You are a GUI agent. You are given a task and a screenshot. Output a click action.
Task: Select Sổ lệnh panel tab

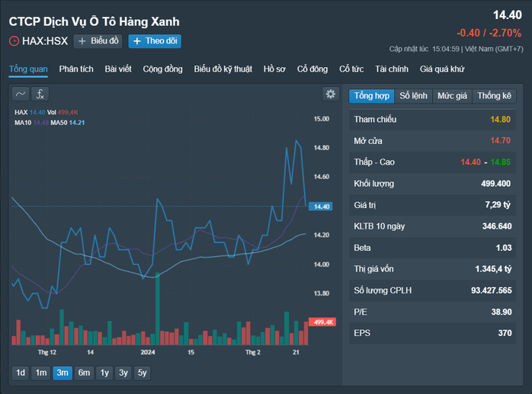413,96
